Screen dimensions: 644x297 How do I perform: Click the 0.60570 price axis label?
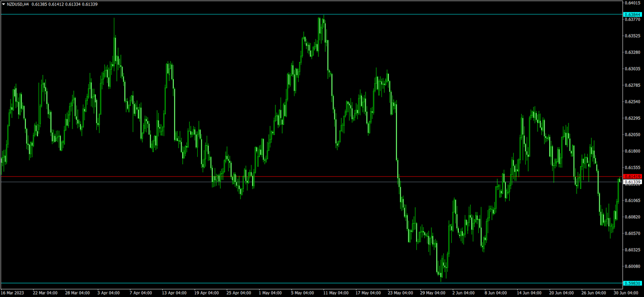click(633, 234)
